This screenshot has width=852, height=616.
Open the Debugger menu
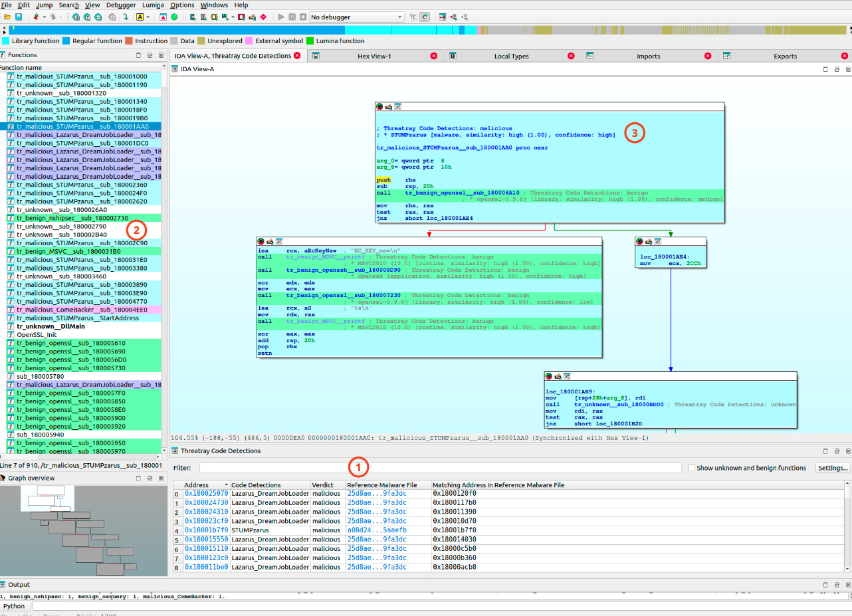[121, 5]
